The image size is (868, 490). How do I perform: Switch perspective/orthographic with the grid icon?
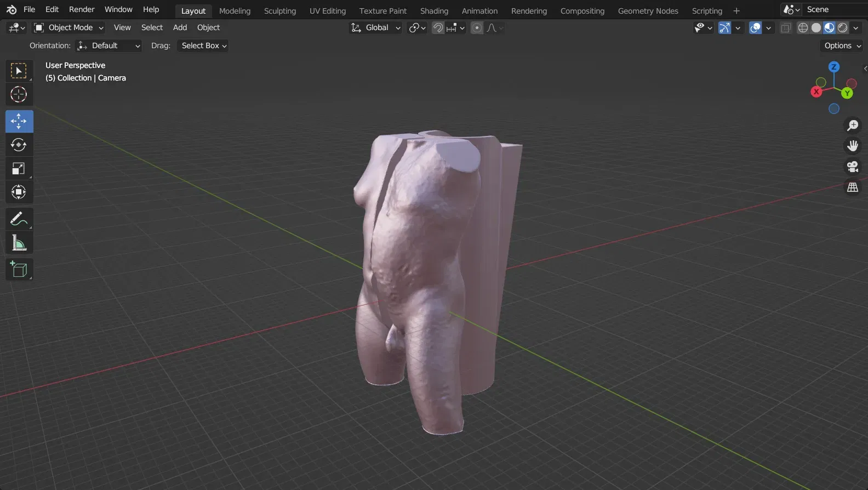pyautogui.click(x=853, y=187)
